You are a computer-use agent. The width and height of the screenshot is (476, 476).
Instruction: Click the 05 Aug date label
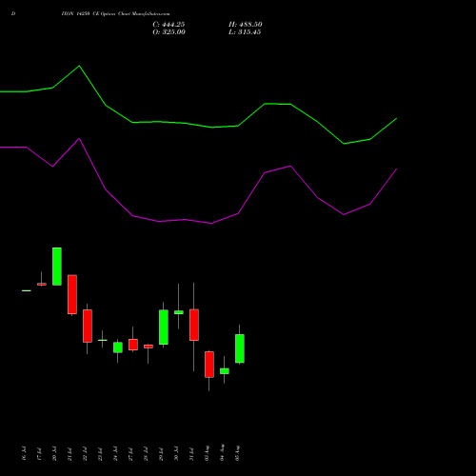pyautogui.click(x=237, y=453)
